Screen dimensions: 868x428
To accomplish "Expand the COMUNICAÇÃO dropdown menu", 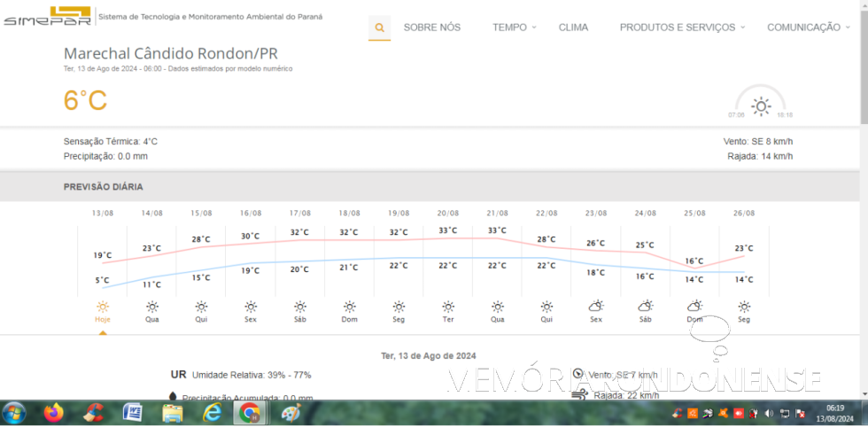I will (808, 27).
